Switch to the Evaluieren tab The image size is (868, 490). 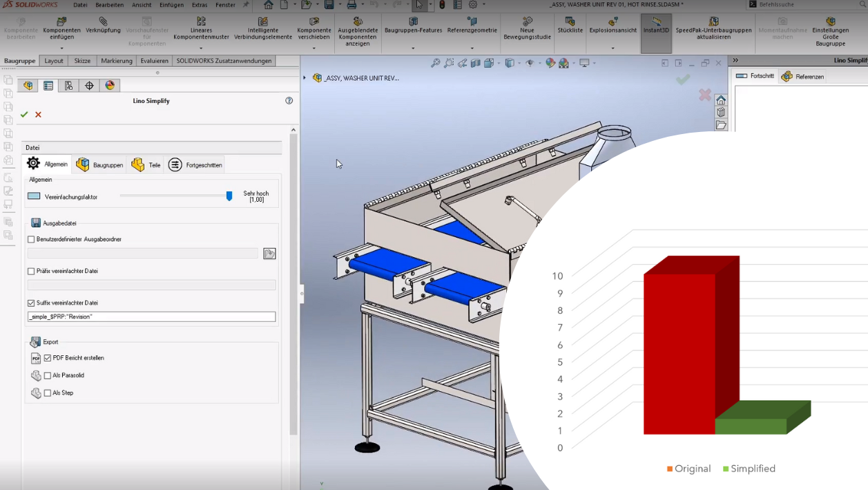pos(154,61)
